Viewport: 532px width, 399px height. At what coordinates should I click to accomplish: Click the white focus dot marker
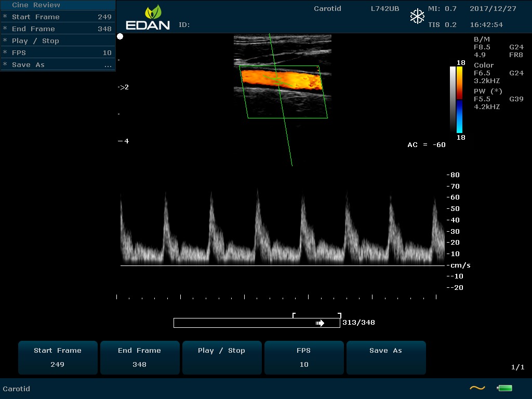coord(120,36)
